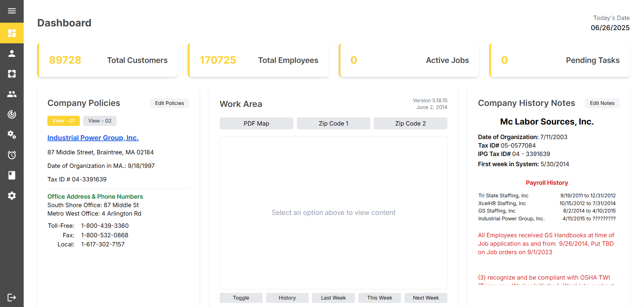
Task: Click the logout icon at sidebar bottom
Action: [x=12, y=298]
